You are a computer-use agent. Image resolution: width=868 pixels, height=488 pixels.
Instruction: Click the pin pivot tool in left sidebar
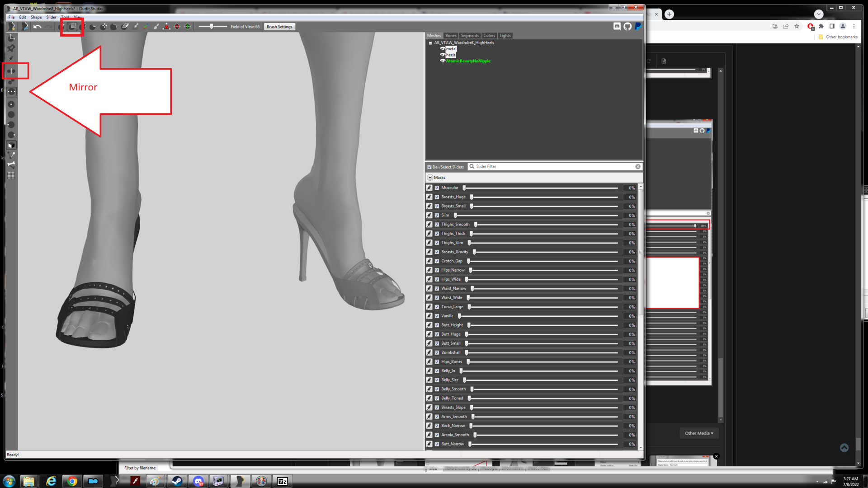point(11,48)
